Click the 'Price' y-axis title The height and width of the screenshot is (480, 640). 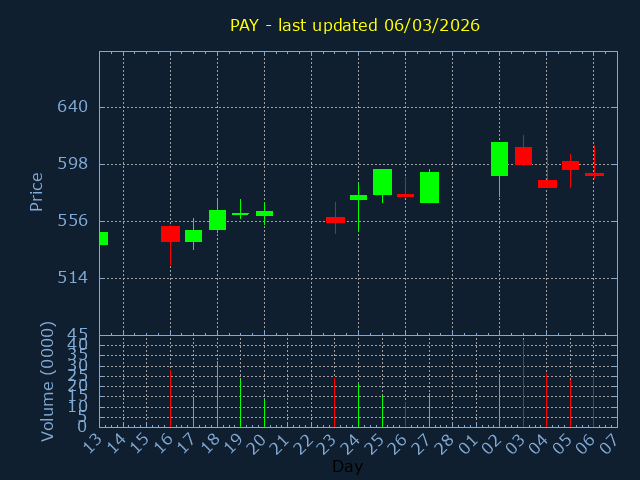click(37, 191)
